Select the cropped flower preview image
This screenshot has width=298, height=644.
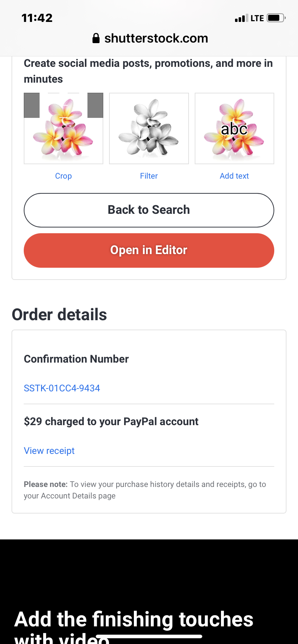pos(63,128)
